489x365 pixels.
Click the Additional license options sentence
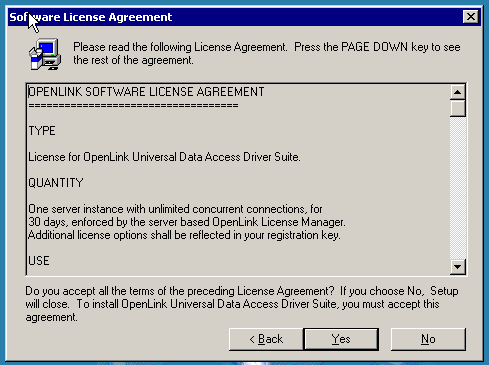[184, 235]
